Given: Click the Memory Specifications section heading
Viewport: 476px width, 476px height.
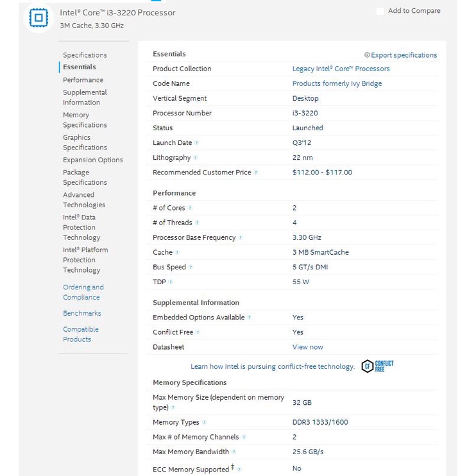Looking at the screenshot, I should [189, 382].
